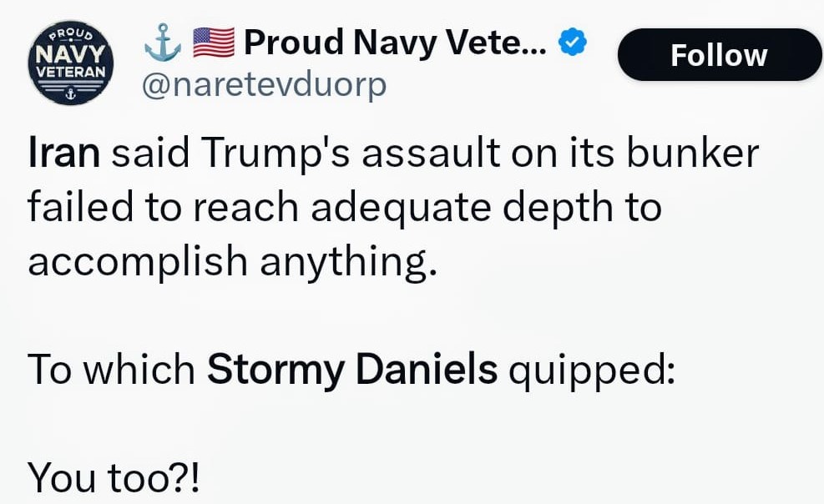This screenshot has height=504, width=824.
Task: Open the Proud Navy Veteran profile avatar
Action: point(69,63)
